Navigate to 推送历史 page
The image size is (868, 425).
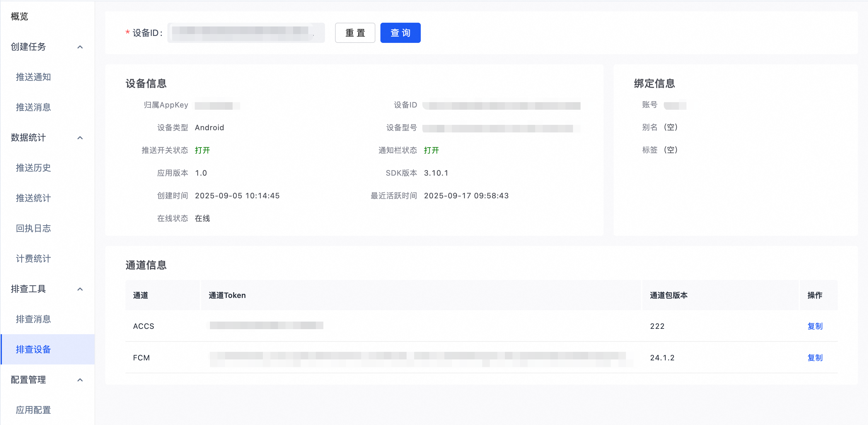point(33,167)
